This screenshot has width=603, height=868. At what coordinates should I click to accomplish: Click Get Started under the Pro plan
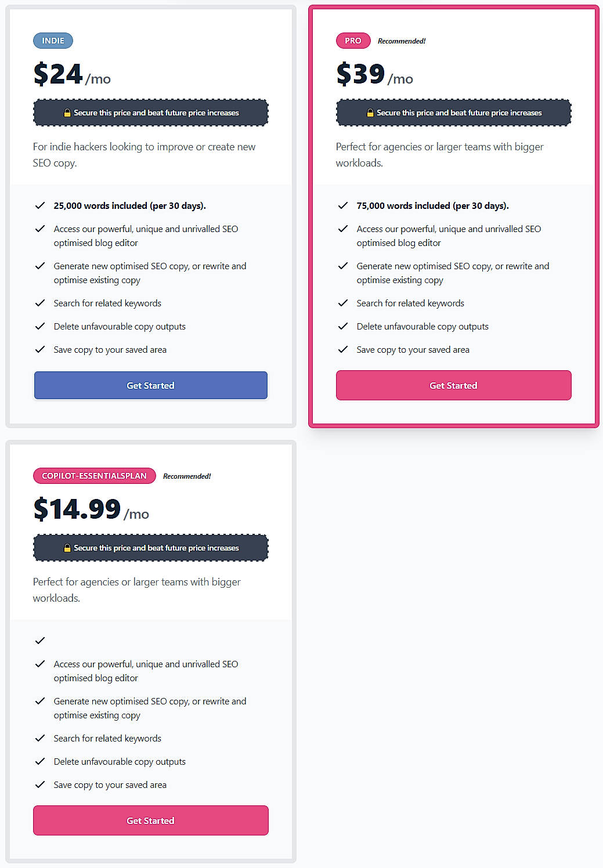point(453,385)
